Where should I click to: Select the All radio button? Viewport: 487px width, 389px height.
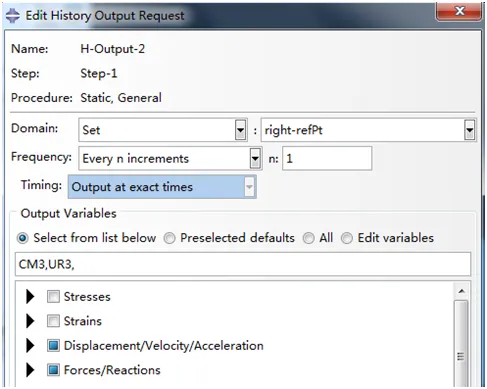pyautogui.click(x=308, y=238)
